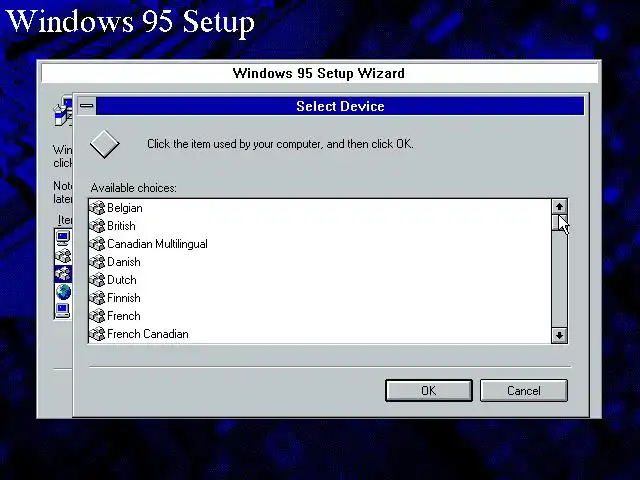The width and height of the screenshot is (640, 480).
Task: Click the monitor icon in Setup Wizard list
Action: (x=63, y=238)
